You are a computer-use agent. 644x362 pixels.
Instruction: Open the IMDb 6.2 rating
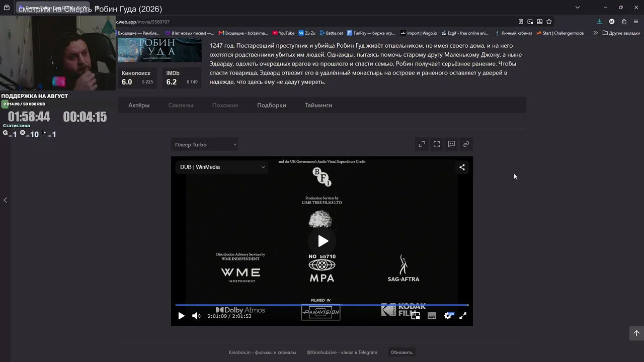point(182,78)
